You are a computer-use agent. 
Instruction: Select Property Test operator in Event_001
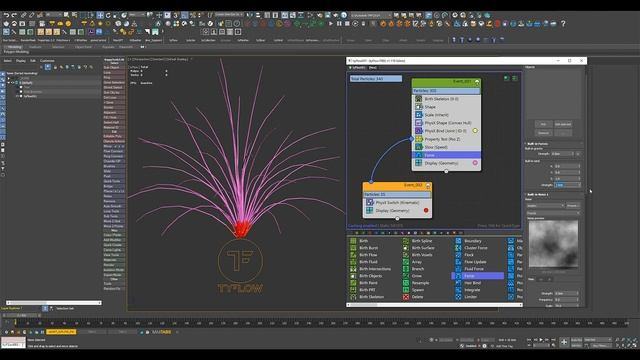(x=446, y=139)
